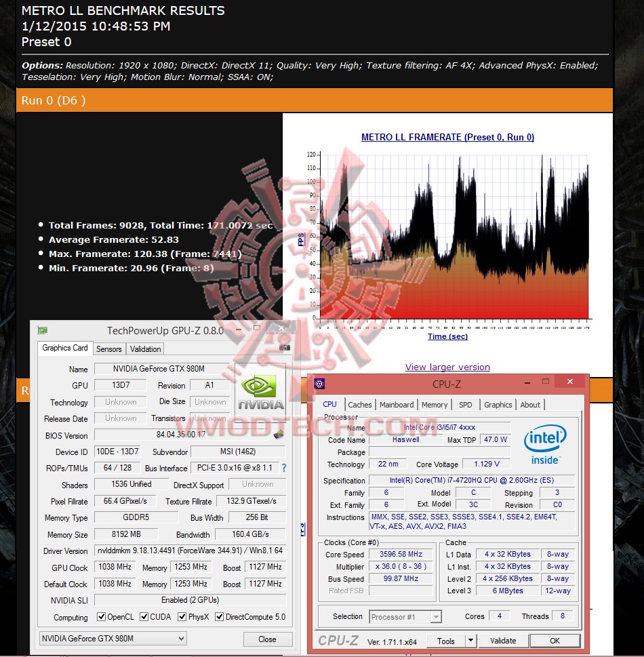Toggle the CUDA checkbox
The height and width of the screenshot is (657, 644).
tap(144, 617)
